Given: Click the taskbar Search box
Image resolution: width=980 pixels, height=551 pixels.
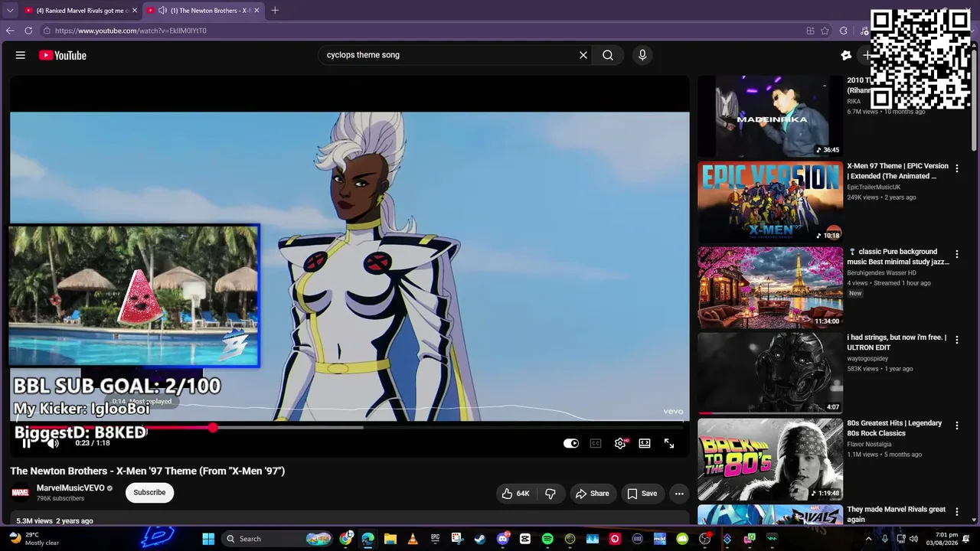Looking at the screenshot, I should 277,539.
